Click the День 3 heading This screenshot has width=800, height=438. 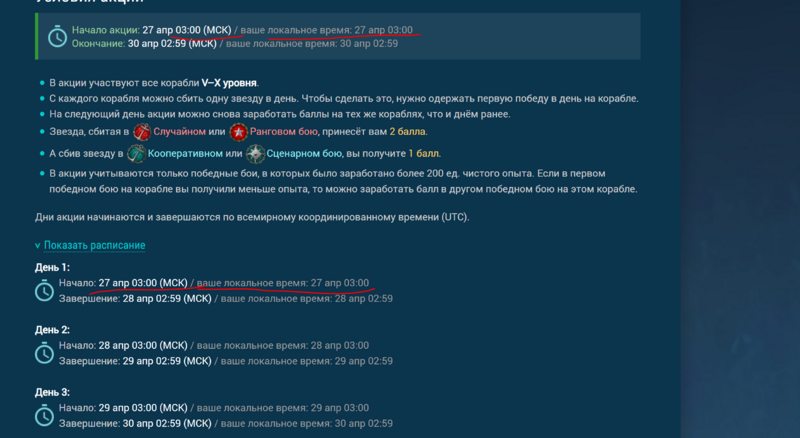pos(52,392)
